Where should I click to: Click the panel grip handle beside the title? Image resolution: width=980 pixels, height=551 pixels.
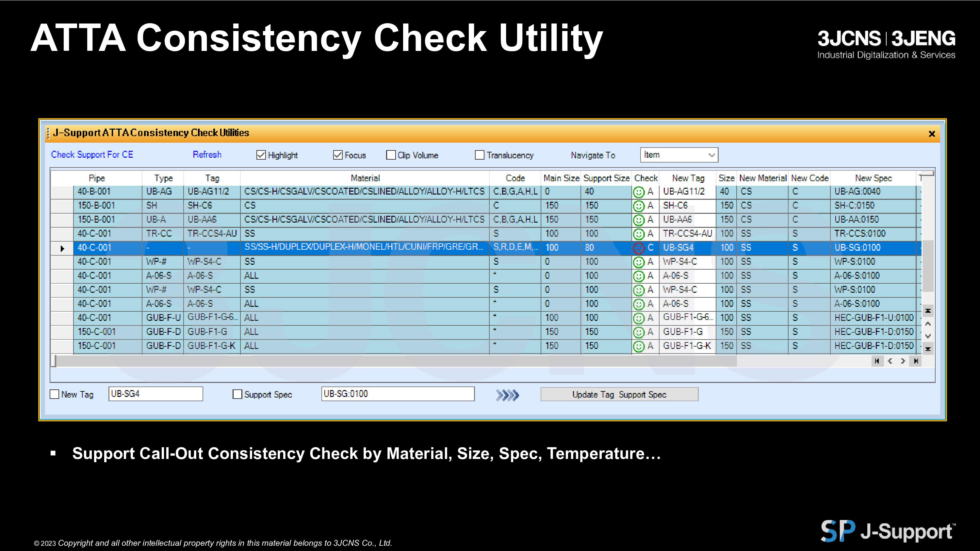coord(48,133)
